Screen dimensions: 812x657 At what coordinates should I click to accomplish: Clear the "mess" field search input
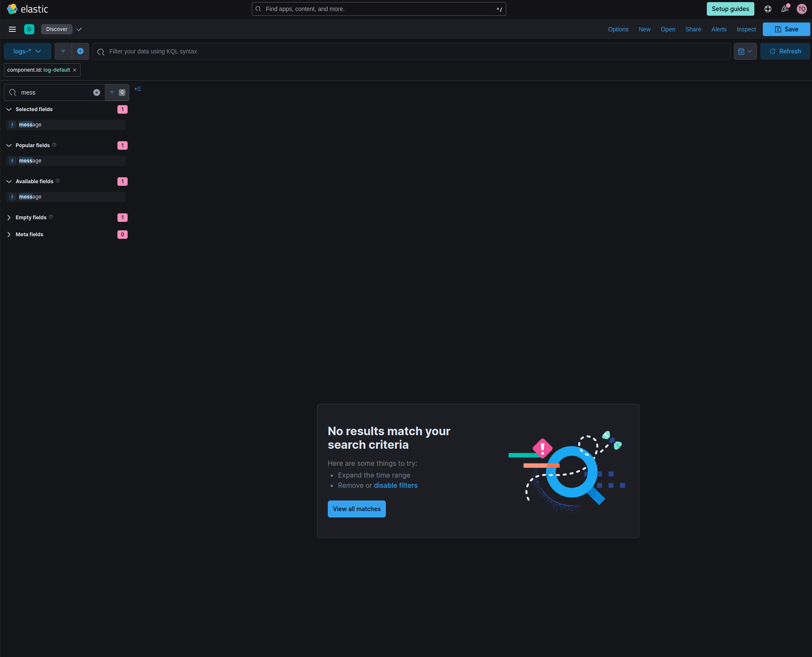97,92
